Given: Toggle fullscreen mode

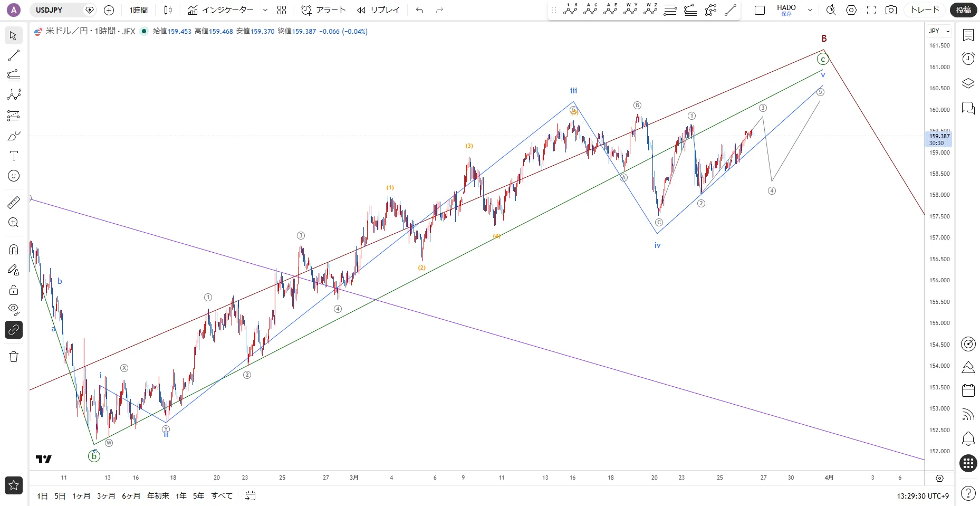Looking at the screenshot, I should [x=871, y=10].
